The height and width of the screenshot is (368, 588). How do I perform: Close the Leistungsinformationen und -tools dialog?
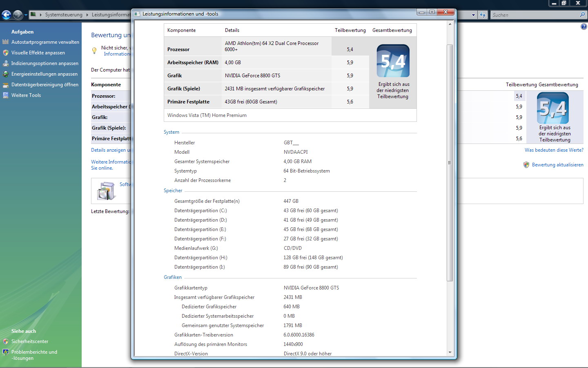[446, 12]
